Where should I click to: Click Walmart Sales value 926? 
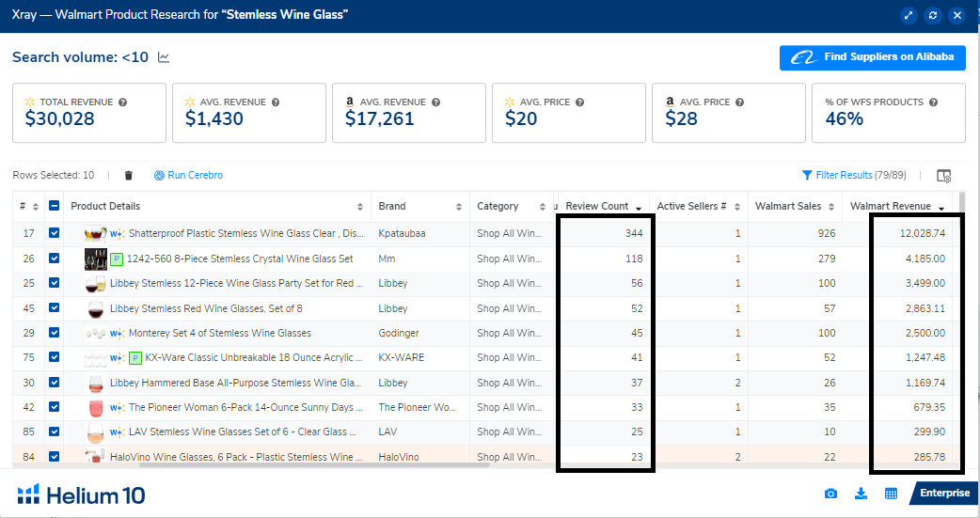coord(827,234)
